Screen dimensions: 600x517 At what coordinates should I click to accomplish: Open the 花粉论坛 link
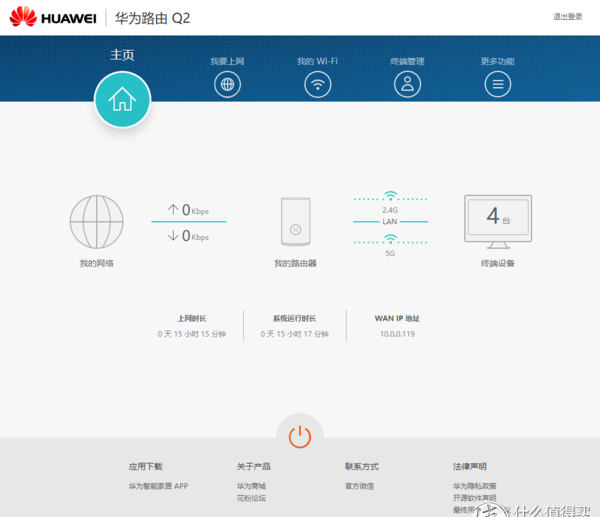click(x=251, y=498)
